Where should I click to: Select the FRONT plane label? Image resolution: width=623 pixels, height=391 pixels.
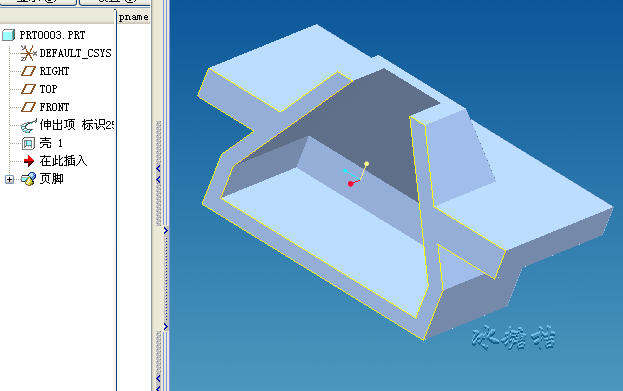tap(54, 107)
